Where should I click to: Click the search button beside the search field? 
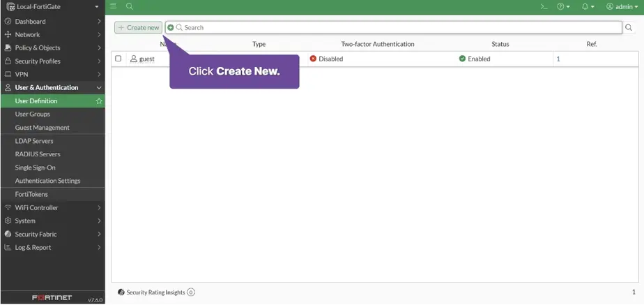pos(629,27)
